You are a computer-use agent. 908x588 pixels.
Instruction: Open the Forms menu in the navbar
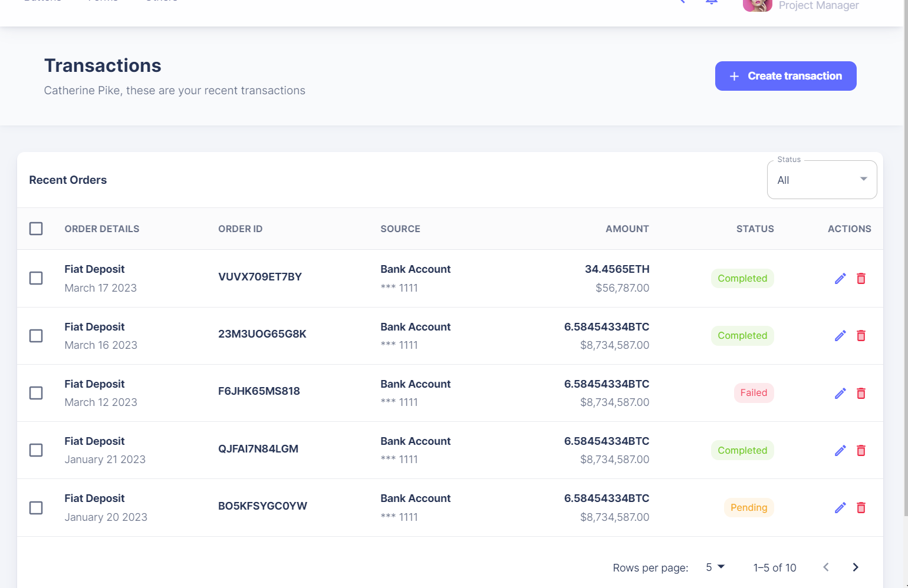click(102, 1)
